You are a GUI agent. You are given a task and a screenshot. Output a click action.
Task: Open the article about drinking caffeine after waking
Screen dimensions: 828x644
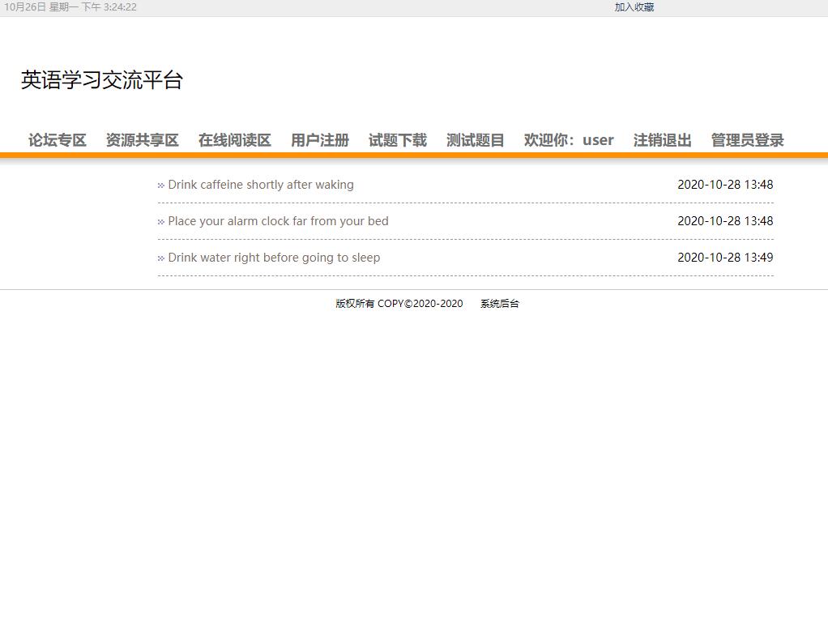pyautogui.click(x=260, y=185)
